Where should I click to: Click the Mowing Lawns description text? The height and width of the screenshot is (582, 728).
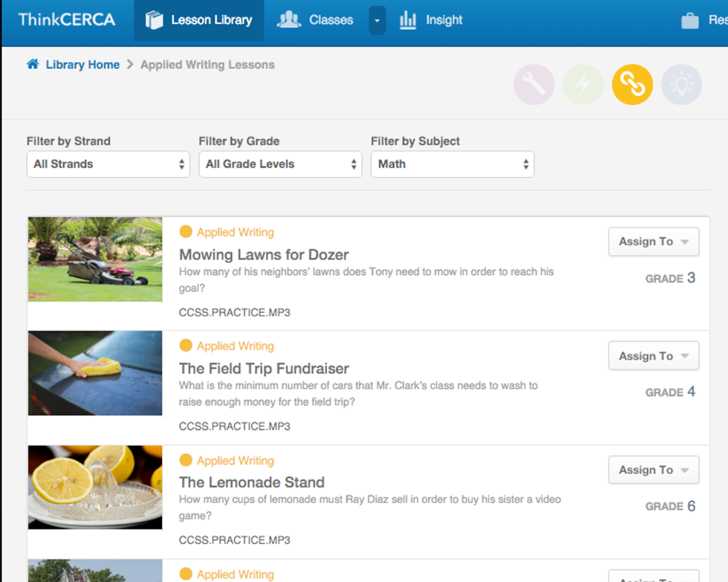366,280
